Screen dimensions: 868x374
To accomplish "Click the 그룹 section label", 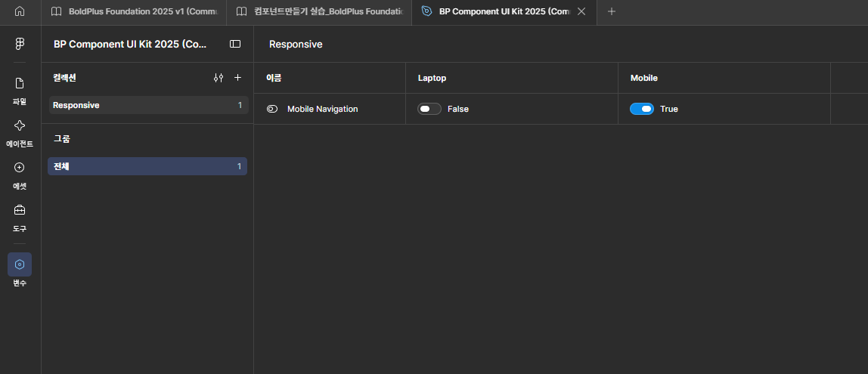I will (62, 139).
